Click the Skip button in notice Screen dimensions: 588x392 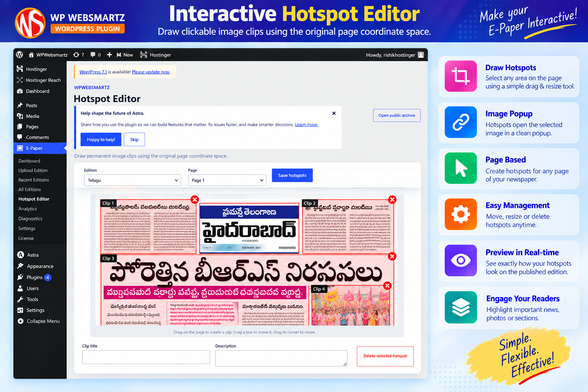click(134, 139)
